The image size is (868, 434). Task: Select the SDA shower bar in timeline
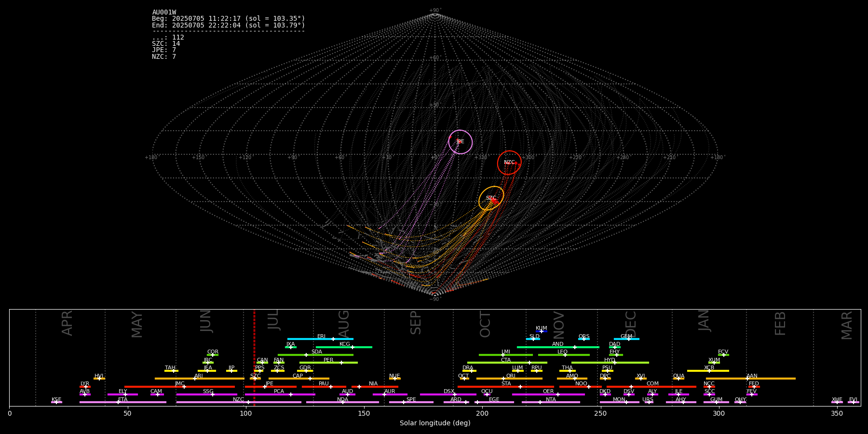315,355
